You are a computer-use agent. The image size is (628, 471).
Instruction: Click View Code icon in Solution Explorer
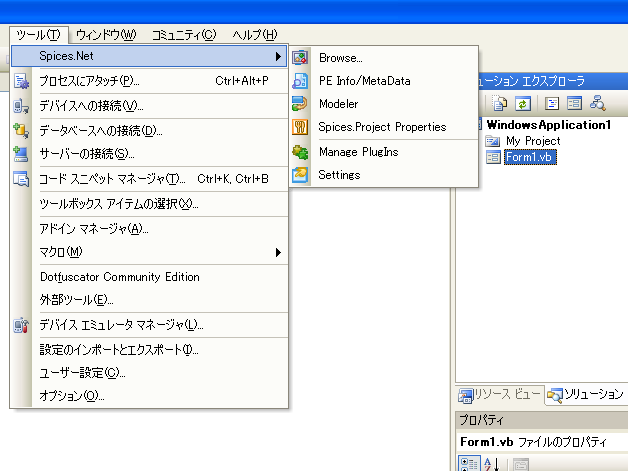pyautogui.click(x=552, y=103)
